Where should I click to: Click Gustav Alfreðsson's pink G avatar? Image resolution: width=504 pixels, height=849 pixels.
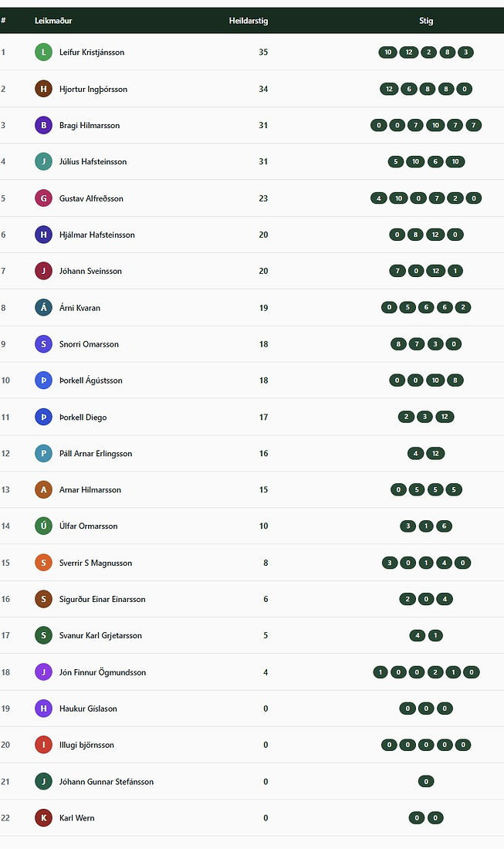(44, 198)
